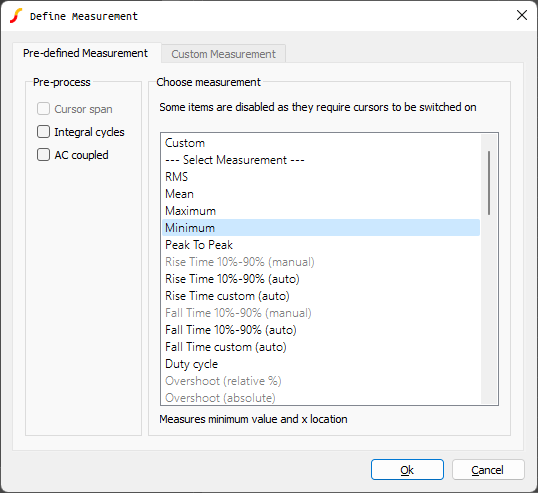538x493 pixels.
Task: Dismiss dialog with the Cancel button
Action: pos(488,470)
